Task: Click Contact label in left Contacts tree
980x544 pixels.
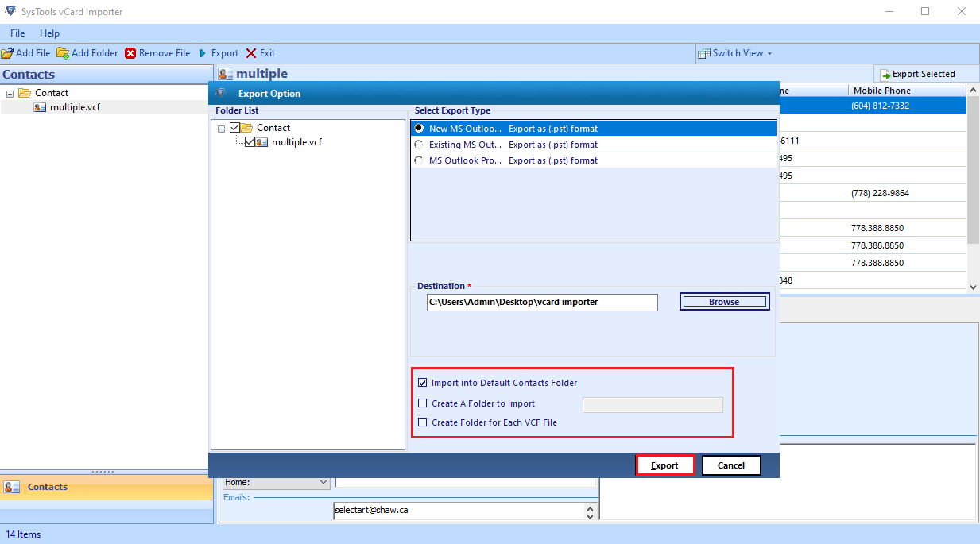Action: pyautogui.click(x=52, y=93)
